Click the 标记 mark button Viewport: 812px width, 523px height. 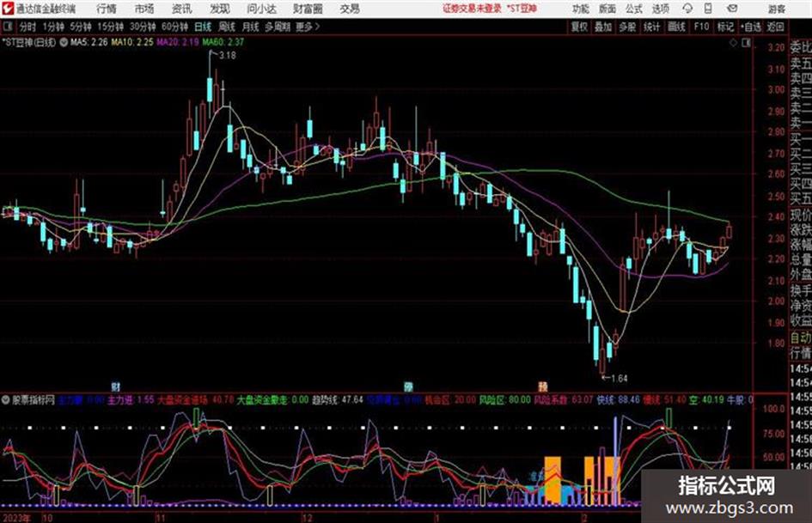[x=725, y=27]
